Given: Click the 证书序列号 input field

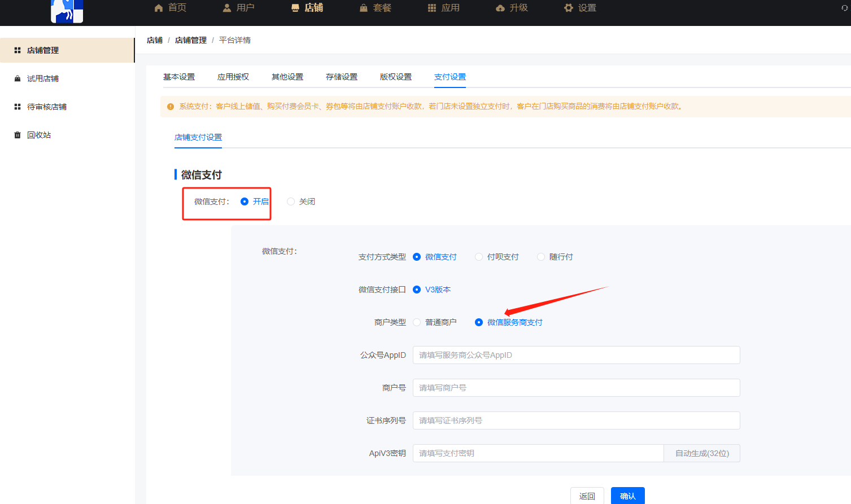Looking at the screenshot, I should [577, 420].
